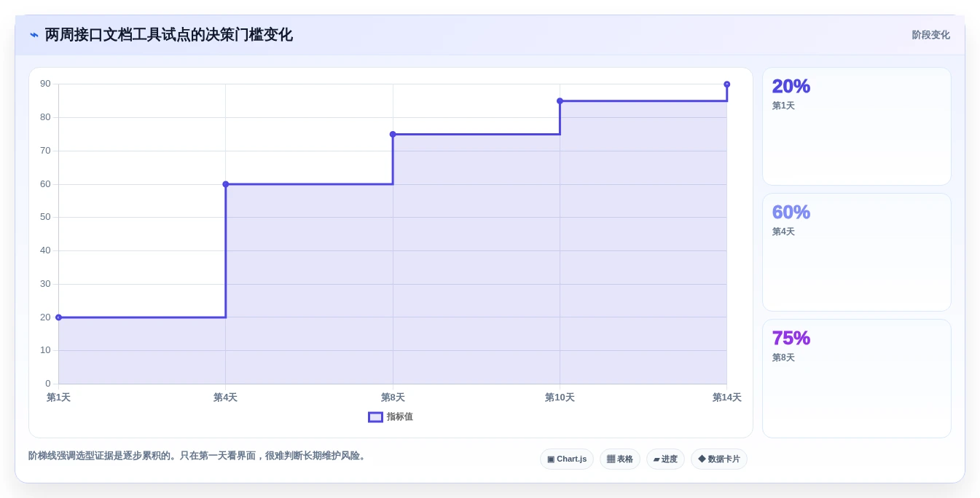Click the 50 y-axis label
Viewport: 980px width, 498px height.
tap(45, 217)
